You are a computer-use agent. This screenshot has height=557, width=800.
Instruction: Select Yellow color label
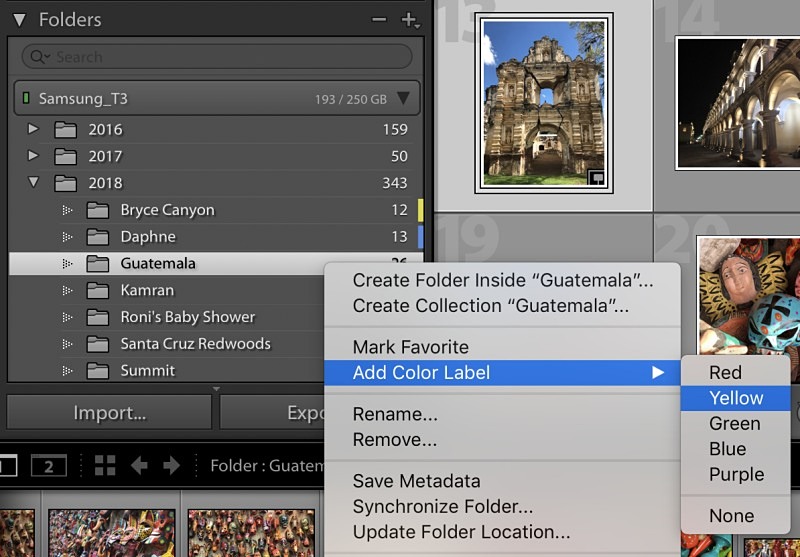(736, 398)
